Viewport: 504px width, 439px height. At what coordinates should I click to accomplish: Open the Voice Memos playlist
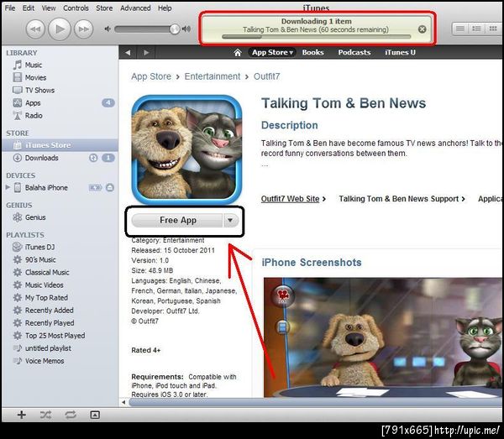coord(60,361)
